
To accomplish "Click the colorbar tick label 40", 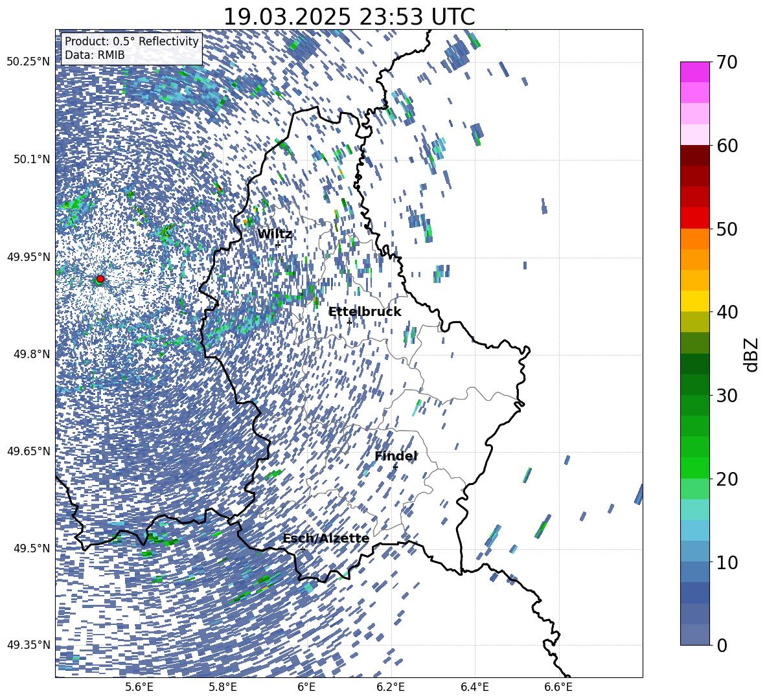I will (726, 312).
